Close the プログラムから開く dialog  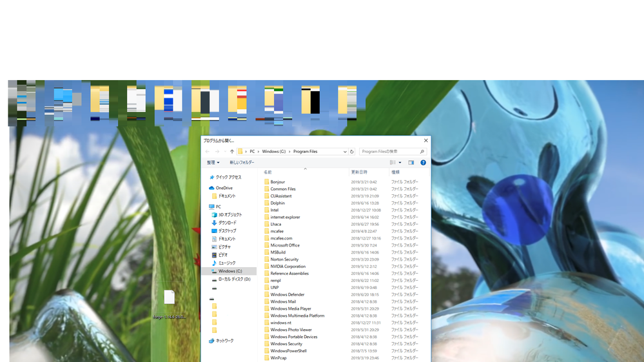426,141
